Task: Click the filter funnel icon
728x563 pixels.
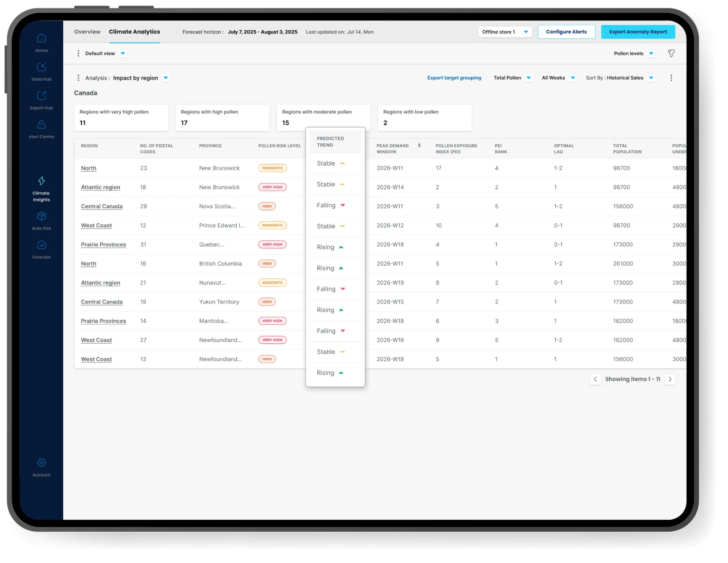Action: point(671,54)
